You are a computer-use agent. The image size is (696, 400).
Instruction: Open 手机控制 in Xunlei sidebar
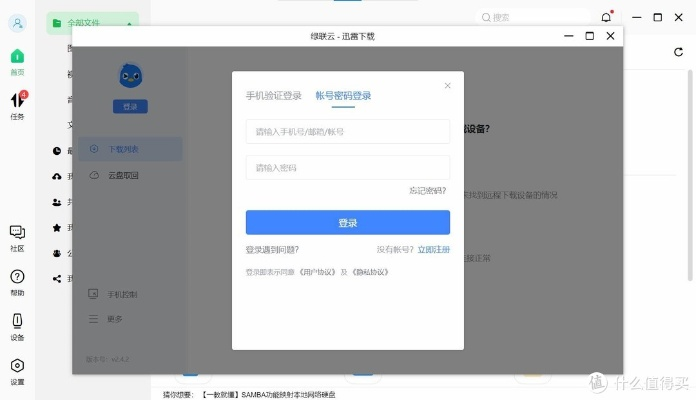pos(113,294)
